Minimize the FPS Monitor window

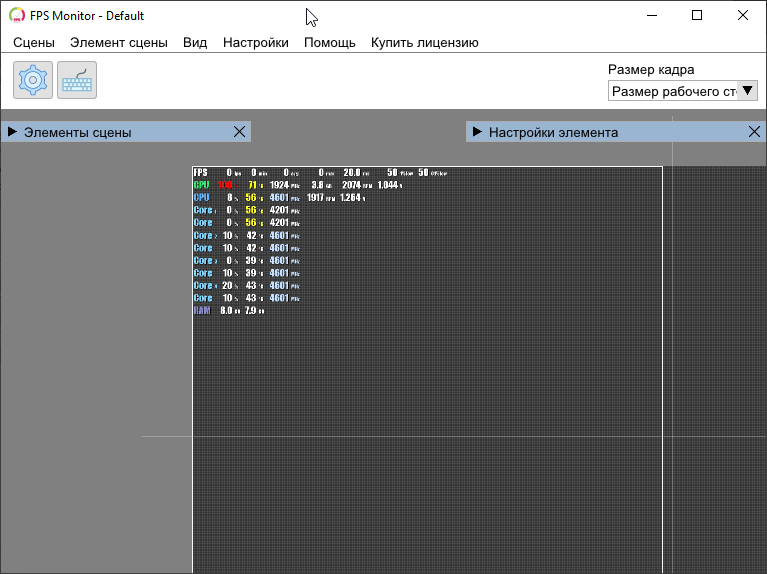[x=652, y=15]
